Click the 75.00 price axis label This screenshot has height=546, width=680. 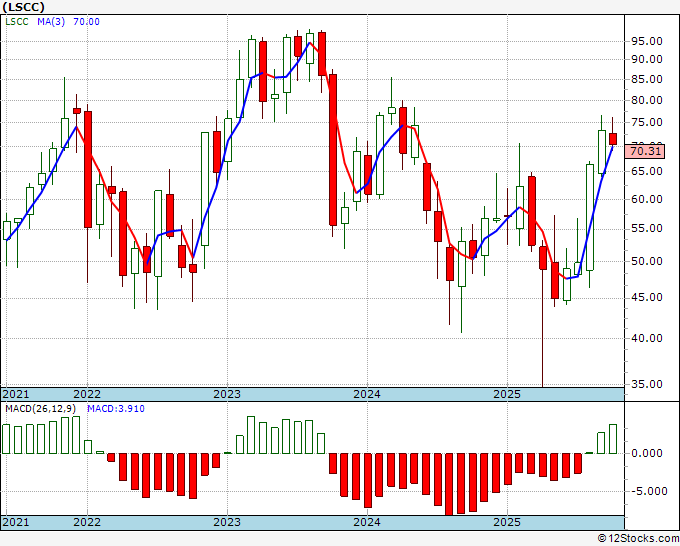tap(647, 122)
